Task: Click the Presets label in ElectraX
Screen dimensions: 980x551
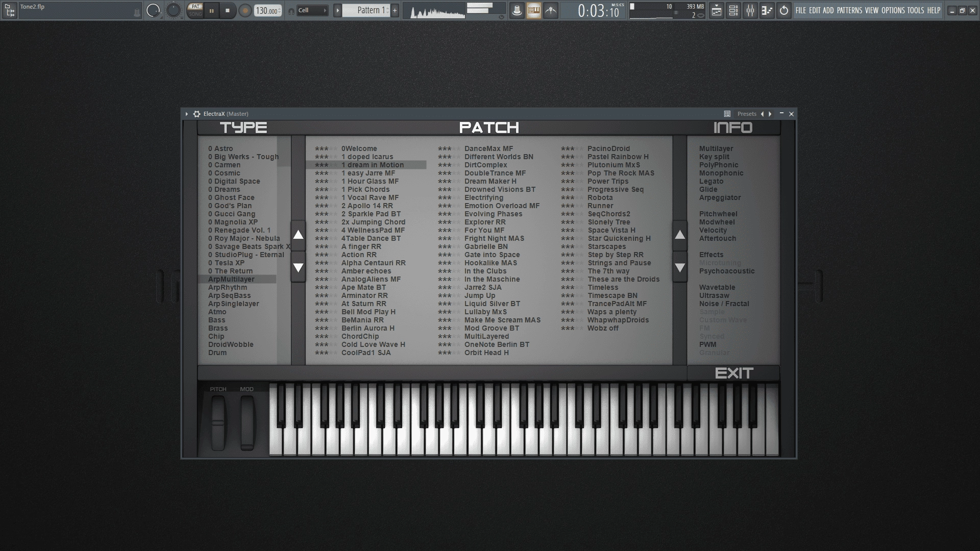Action: click(x=747, y=114)
